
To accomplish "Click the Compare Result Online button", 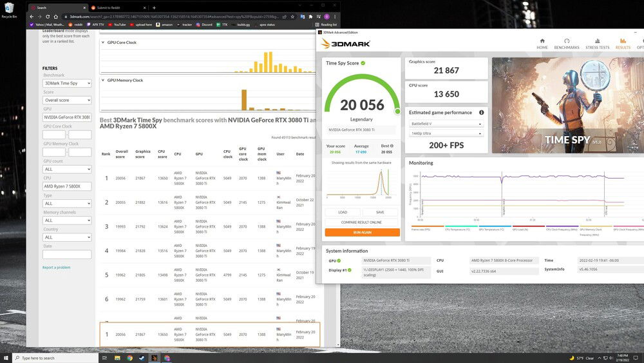I will 362,222.
